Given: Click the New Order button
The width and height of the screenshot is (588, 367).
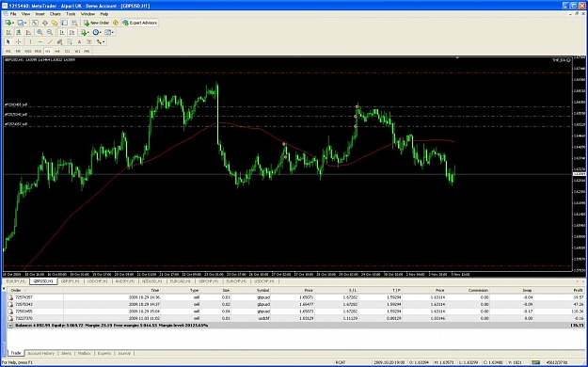Looking at the screenshot, I should [x=96, y=23].
